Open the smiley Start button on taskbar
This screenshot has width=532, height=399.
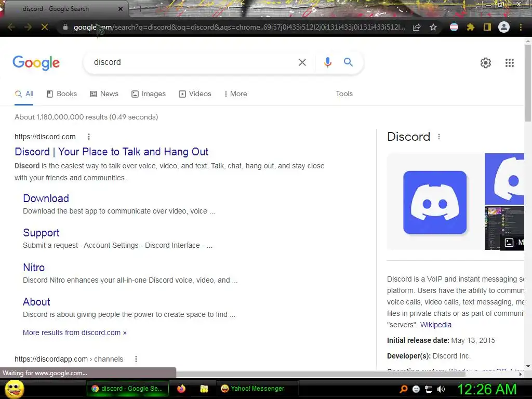(x=14, y=389)
